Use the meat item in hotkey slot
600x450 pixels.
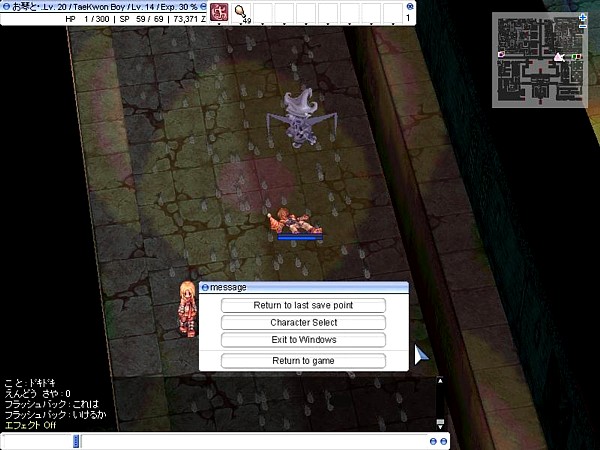pos(241,13)
